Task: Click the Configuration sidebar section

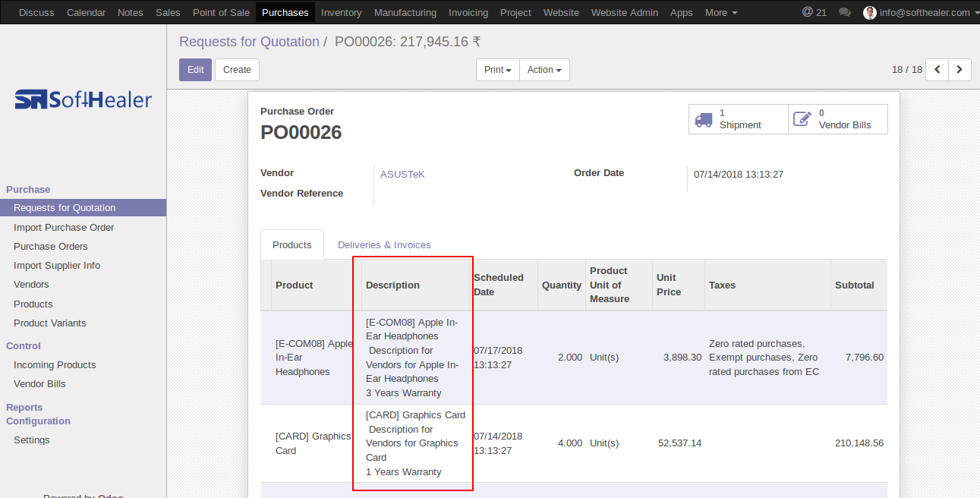Action: [38, 421]
